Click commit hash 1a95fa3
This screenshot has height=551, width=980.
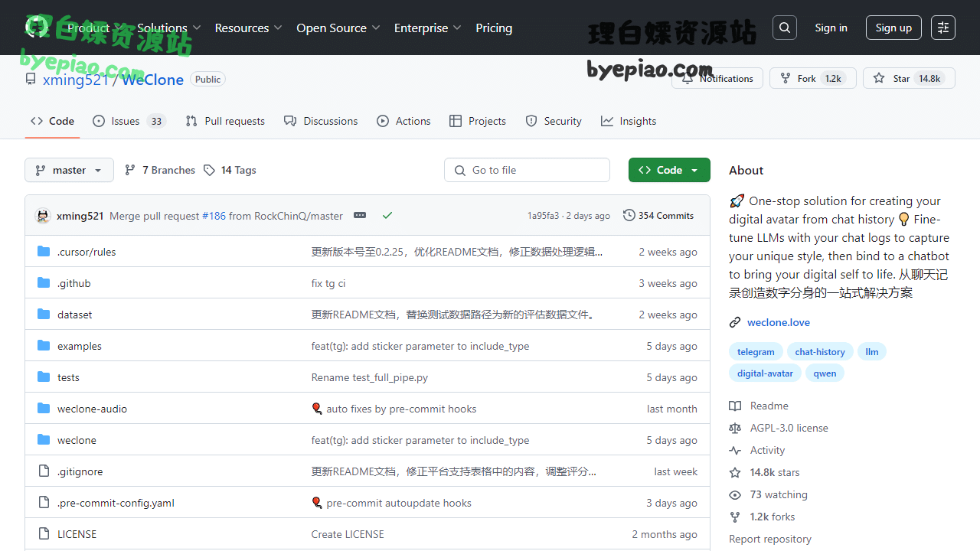point(543,216)
